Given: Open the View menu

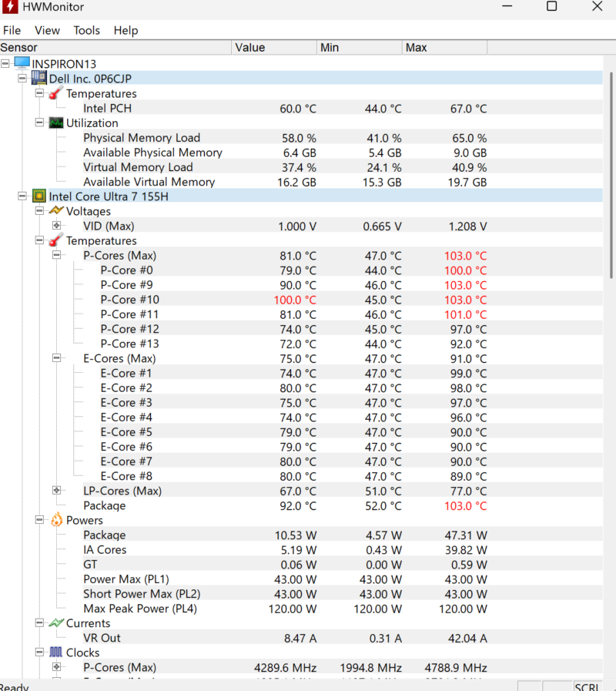Looking at the screenshot, I should (47, 30).
